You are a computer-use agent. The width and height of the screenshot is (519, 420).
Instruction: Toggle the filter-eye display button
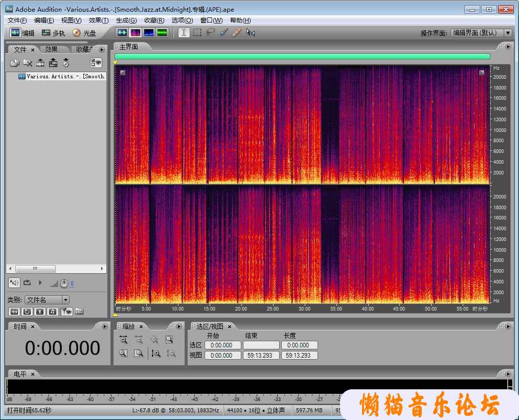pyautogui.click(x=66, y=312)
